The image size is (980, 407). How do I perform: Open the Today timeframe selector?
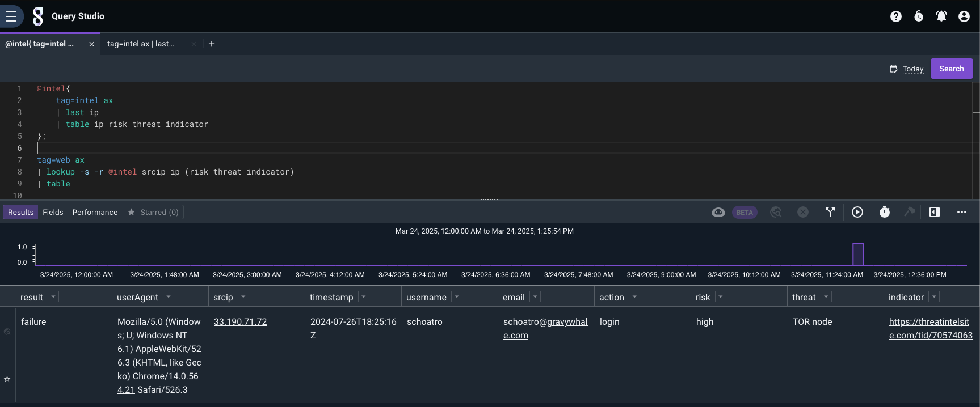click(x=913, y=69)
